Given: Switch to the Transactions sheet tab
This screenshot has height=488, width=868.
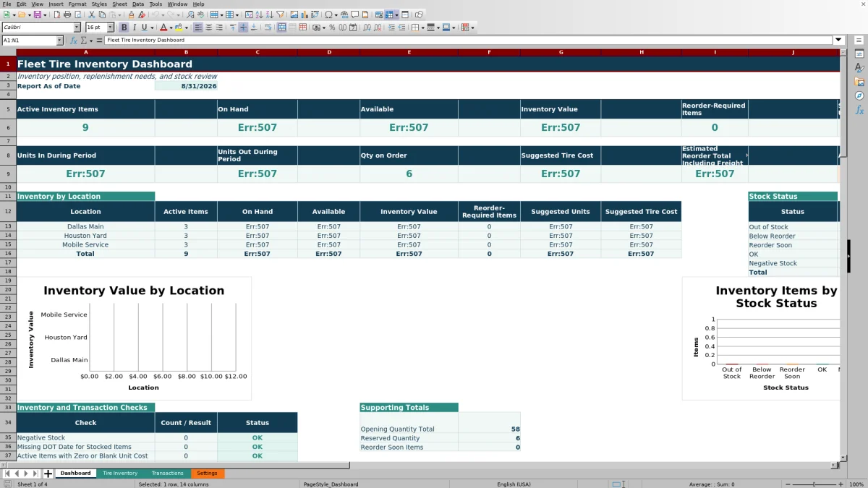Looking at the screenshot, I should [167, 474].
